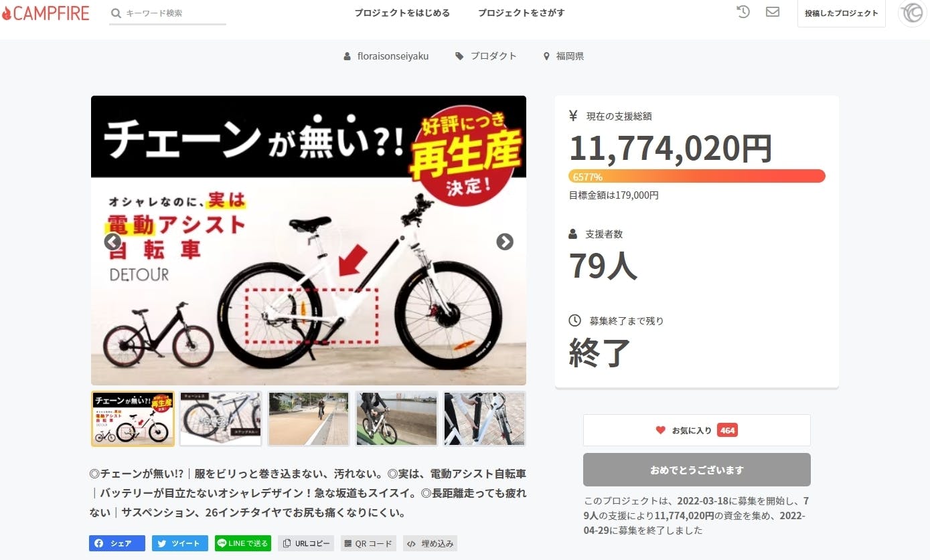Select the cyclist on road thumbnail
Viewport: 930px width, 560px height.
(308, 419)
